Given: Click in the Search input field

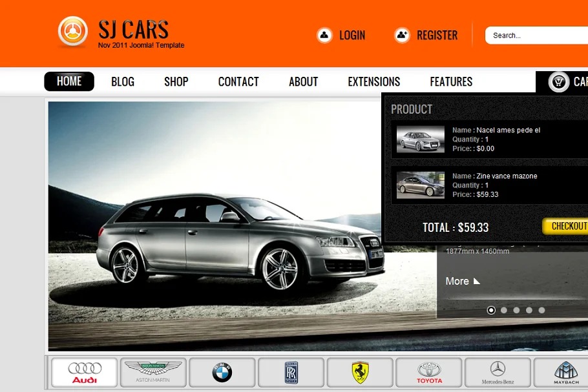Looking at the screenshot, I should pos(536,36).
